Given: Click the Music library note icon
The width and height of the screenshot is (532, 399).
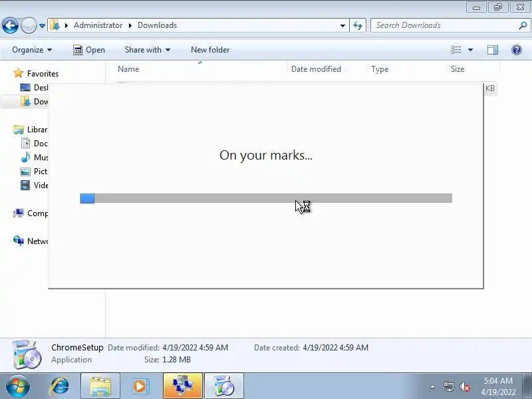Looking at the screenshot, I should coord(25,157).
